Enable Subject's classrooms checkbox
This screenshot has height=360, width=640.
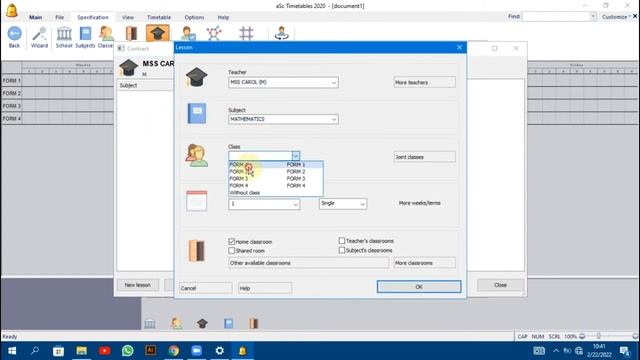(342, 250)
